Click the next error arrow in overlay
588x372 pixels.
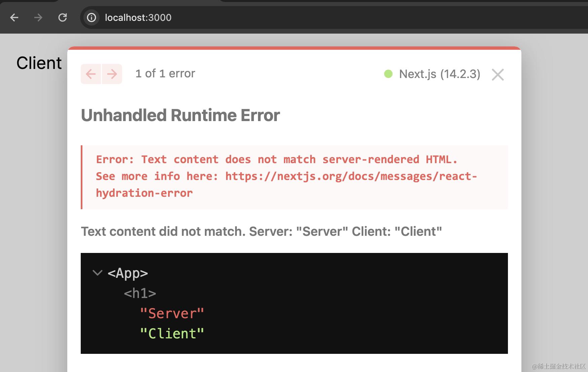(112, 74)
